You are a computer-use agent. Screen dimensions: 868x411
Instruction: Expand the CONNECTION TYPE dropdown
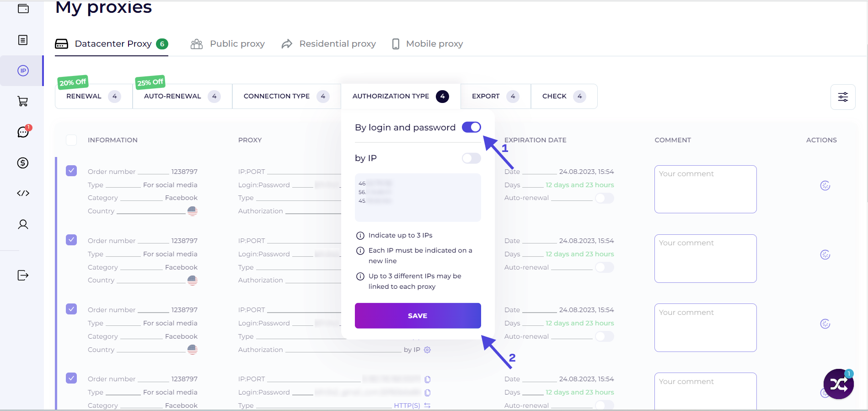(287, 97)
